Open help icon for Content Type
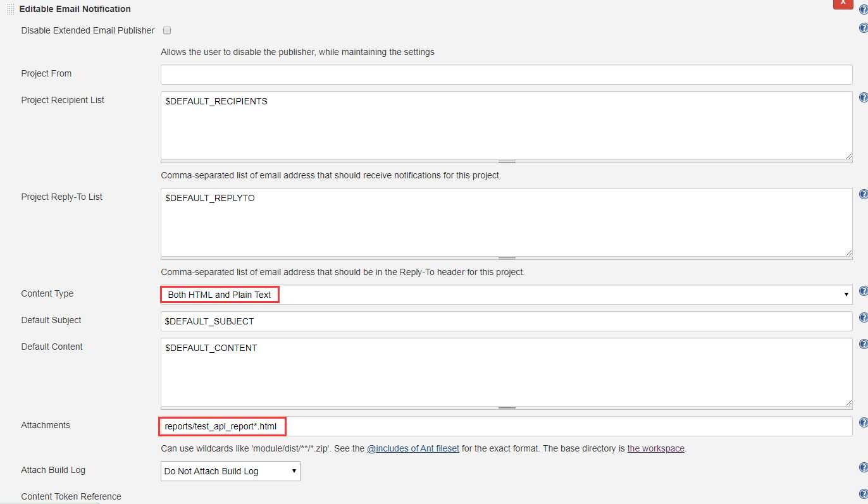This screenshot has width=868, height=504. point(864,292)
